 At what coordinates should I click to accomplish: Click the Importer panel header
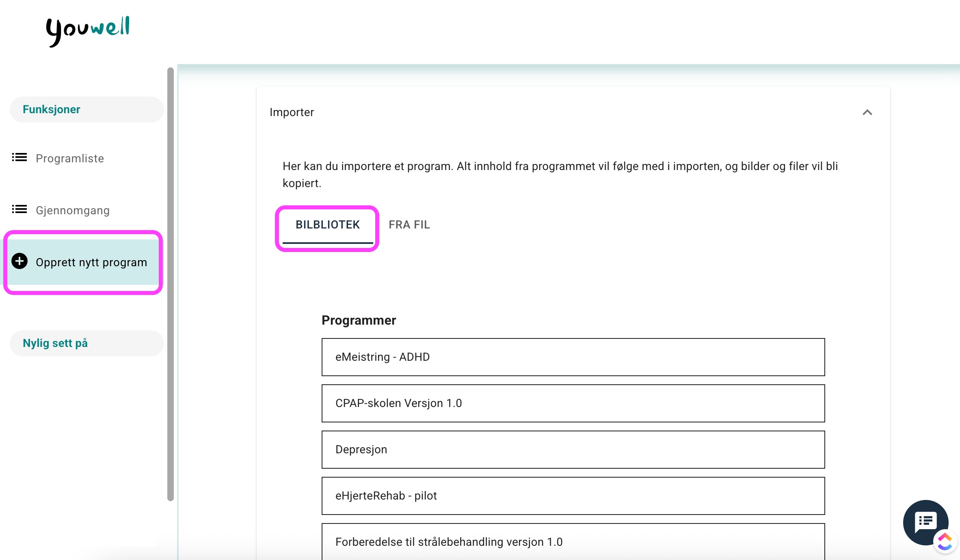pos(292,112)
